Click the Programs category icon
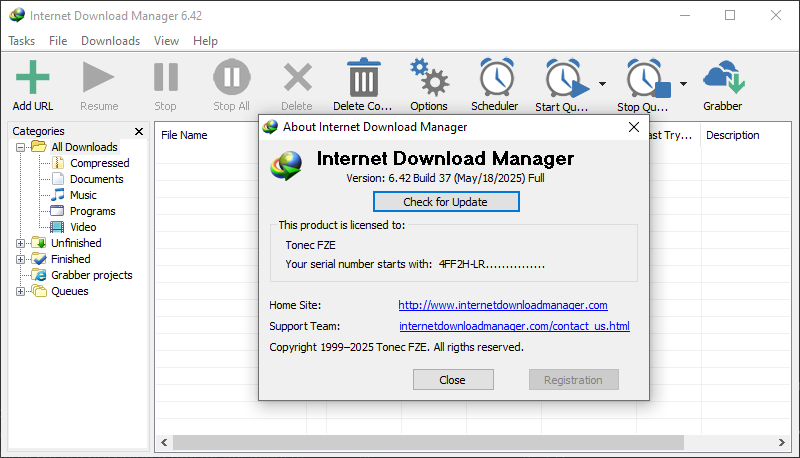 57,211
